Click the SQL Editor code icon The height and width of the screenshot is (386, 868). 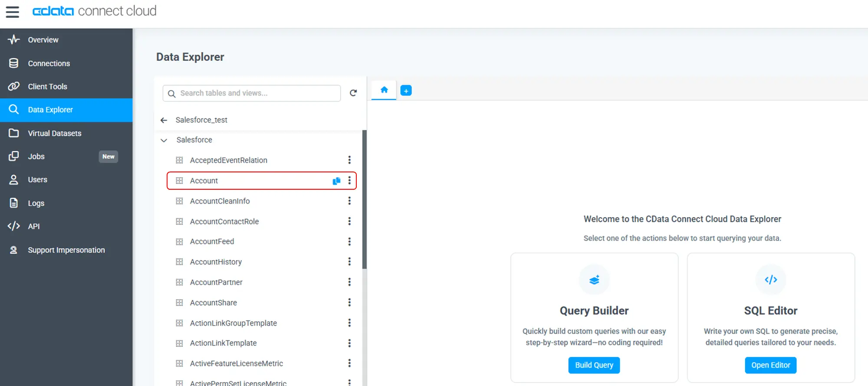coord(771,280)
